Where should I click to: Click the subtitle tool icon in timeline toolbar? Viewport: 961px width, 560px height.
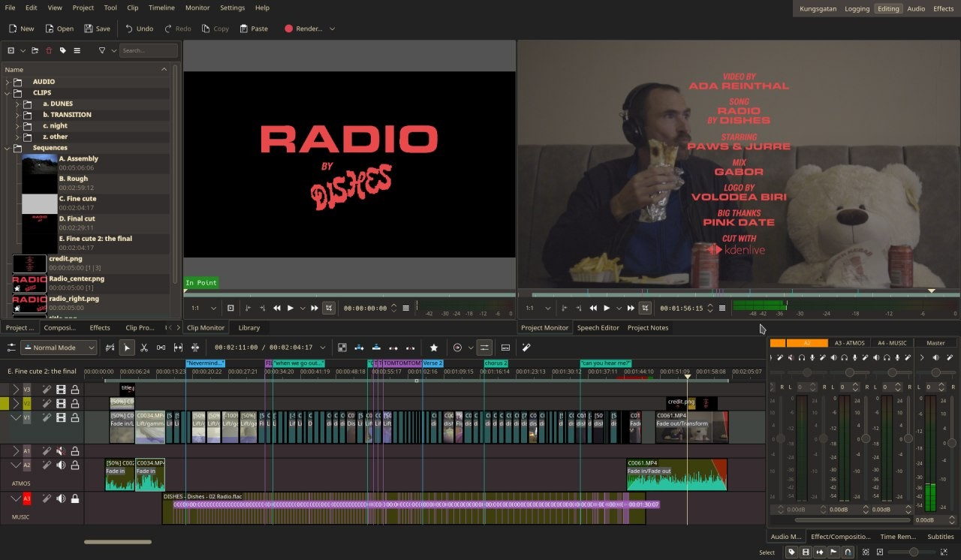505,348
